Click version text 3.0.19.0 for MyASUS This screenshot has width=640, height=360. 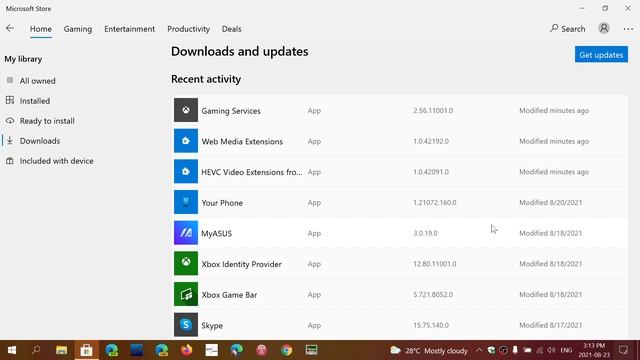[425, 233]
